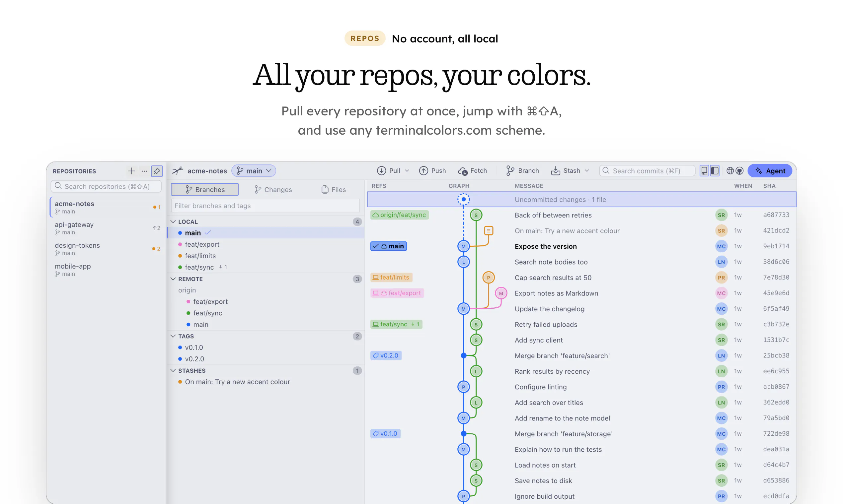Open the design-tokens repository
The height and width of the screenshot is (504, 843).
point(107,249)
